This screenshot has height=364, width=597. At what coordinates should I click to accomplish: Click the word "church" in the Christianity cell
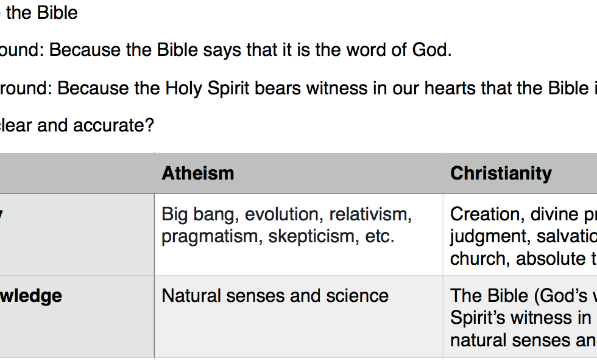pos(478,259)
